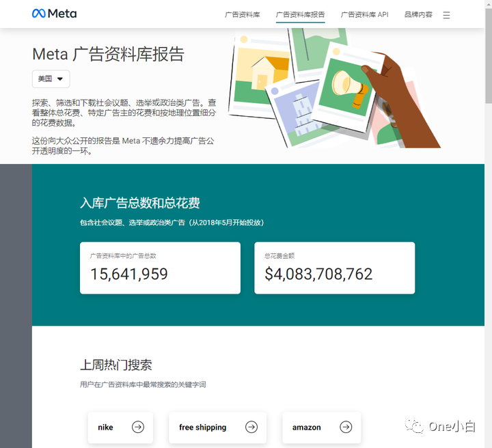Search for nike keyword

click(120, 428)
